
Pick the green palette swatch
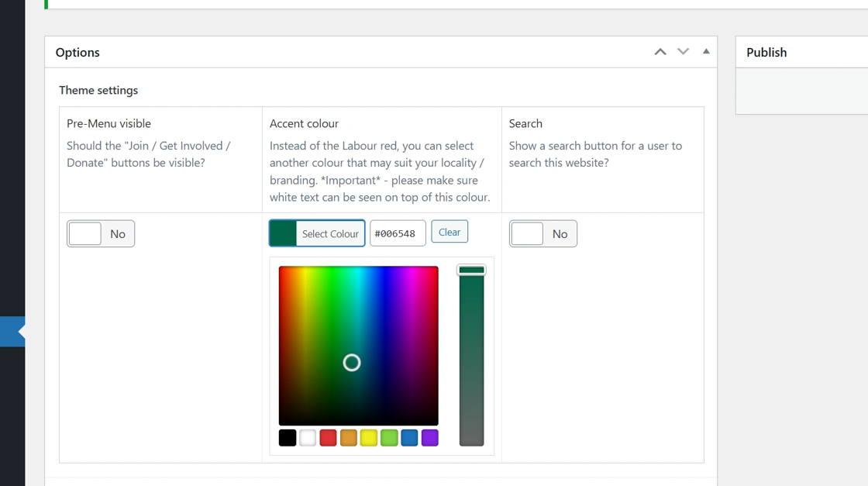pos(389,438)
